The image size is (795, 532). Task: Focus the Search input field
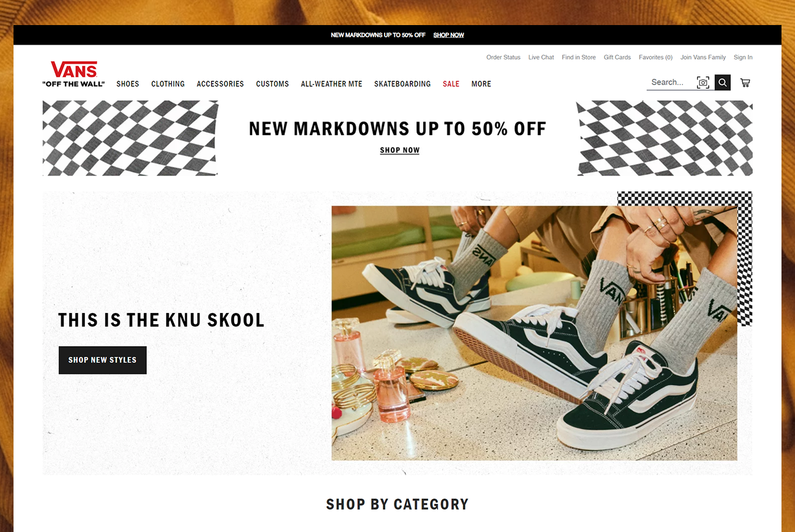point(671,83)
